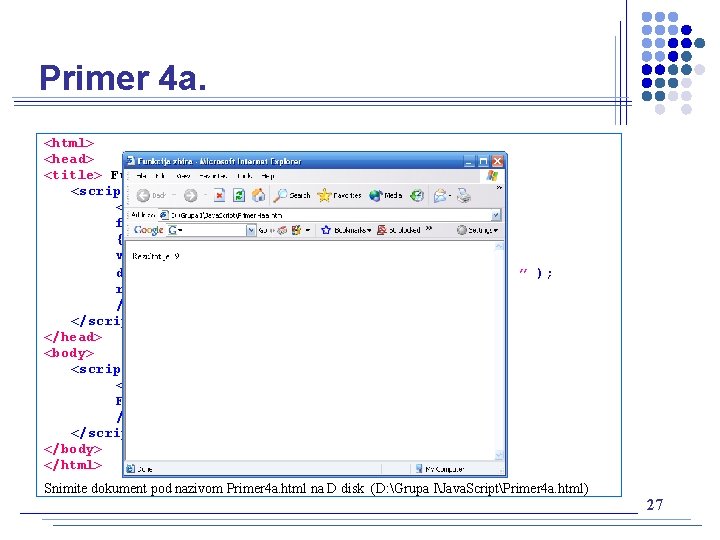Close the Internet Explorer window
Image resolution: width=720 pixels, height=540 pixels.
(497, 161)
